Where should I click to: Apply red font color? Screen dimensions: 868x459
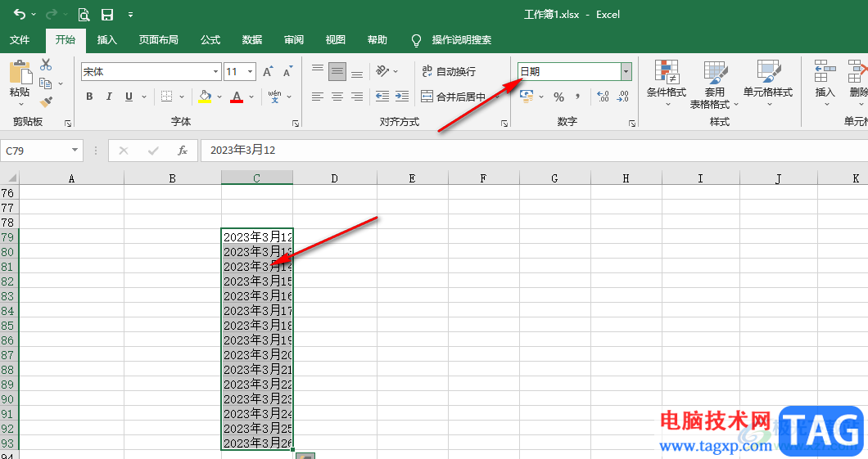(x=237, y=97)
